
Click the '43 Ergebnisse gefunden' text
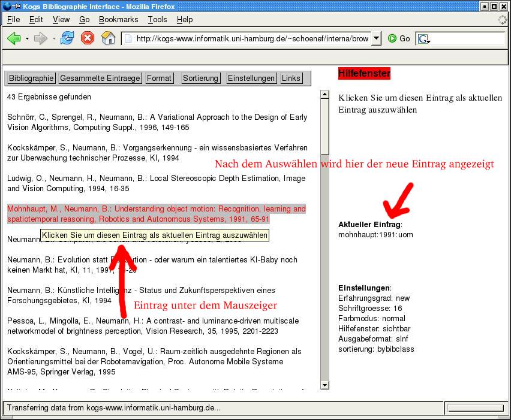pyautogui.click(x=49, y=96)
